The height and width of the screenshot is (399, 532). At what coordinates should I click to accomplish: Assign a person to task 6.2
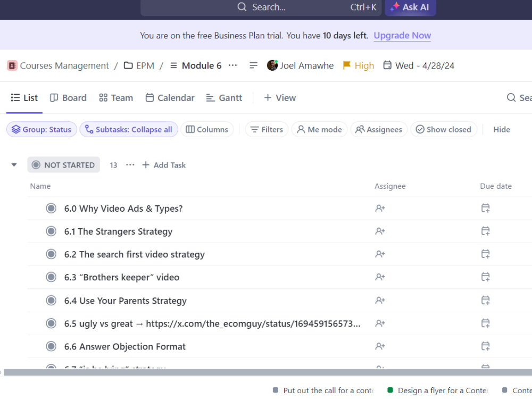tap(380, 254)
